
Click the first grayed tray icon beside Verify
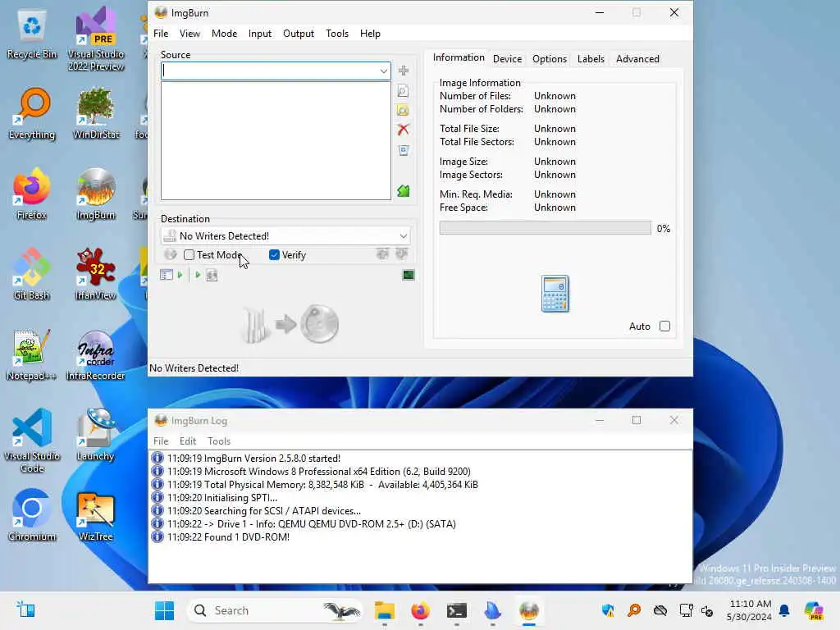point(382,254)
